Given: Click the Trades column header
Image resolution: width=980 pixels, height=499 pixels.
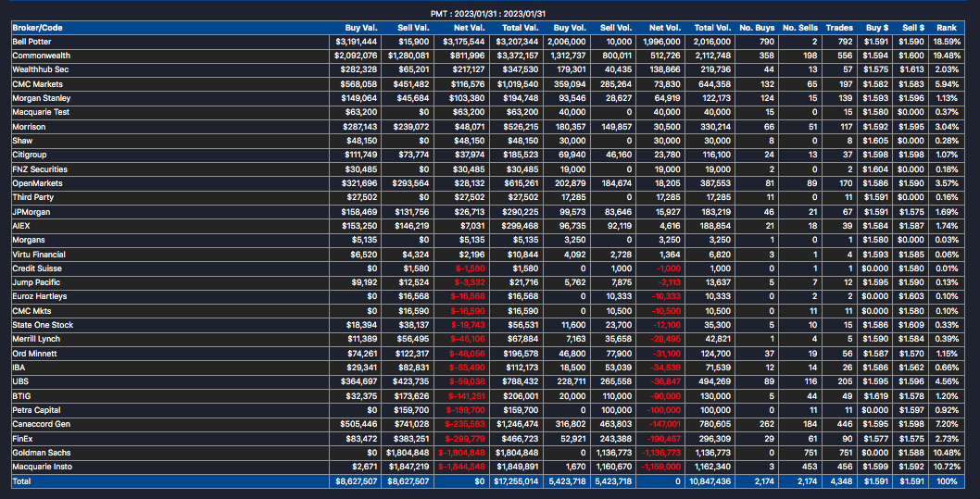Looking at the screenshot, I should [x=839, y=28].
